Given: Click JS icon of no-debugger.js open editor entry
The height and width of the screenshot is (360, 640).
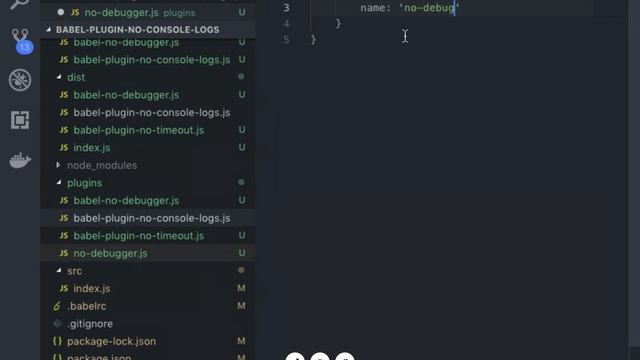Looking at the screenshot, I should pos(75,12).
